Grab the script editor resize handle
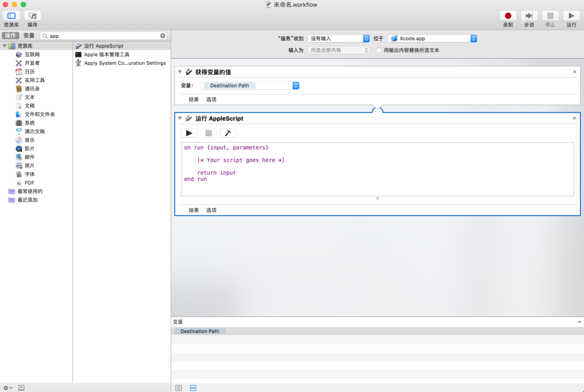The height and width of the screenshot is (392, 584). pyautogui.click(x=377, y=198)
